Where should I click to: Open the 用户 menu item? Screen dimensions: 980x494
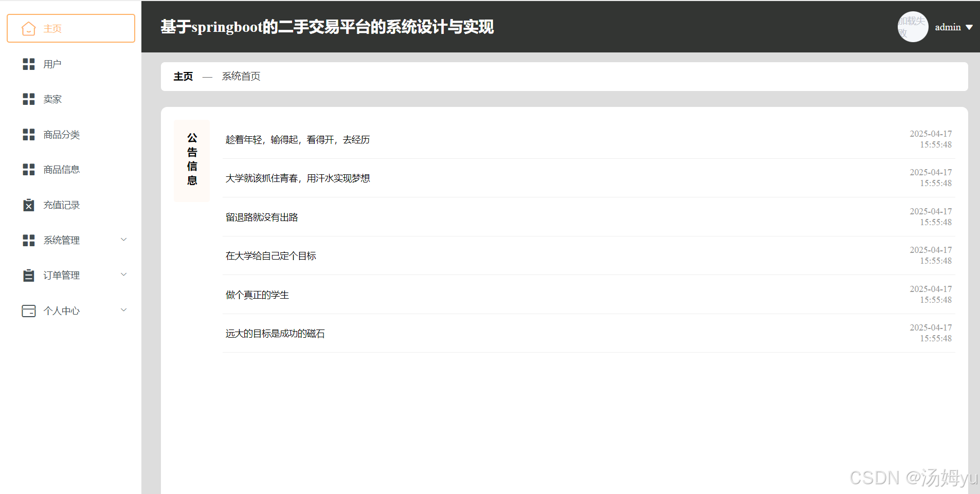(x=71, y=64)
